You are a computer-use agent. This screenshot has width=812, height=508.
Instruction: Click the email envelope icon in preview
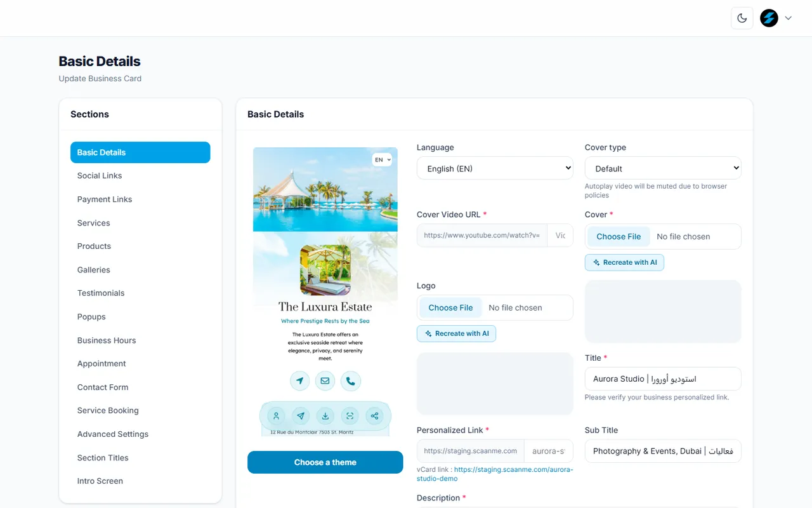pyautogui.click(x=325, y=381)
